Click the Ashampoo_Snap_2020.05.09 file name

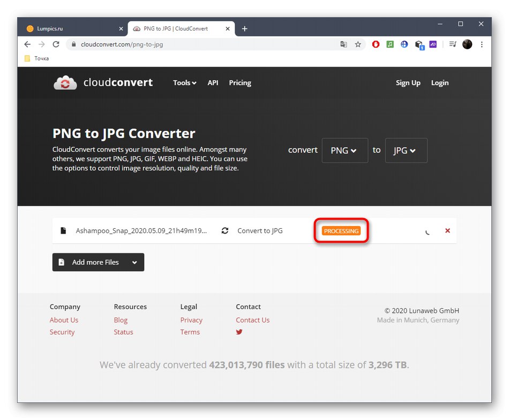pyautogui.click(x=141, y=230)
